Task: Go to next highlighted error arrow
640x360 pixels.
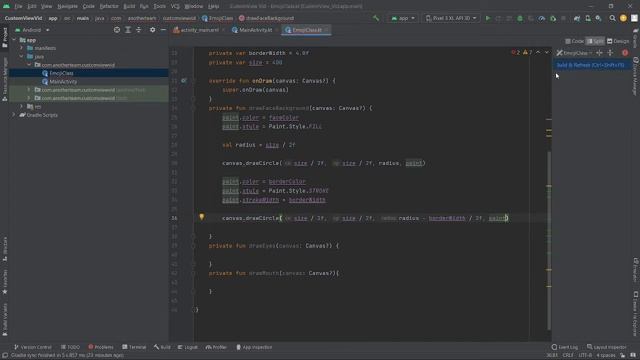Action: [x=547, y=52]
